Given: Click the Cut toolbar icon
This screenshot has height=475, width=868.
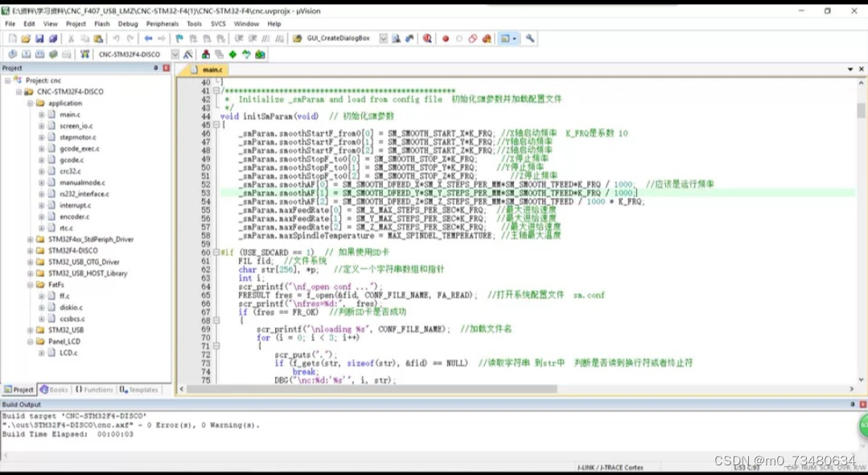Looking at the screenshot, I should 71,39.
